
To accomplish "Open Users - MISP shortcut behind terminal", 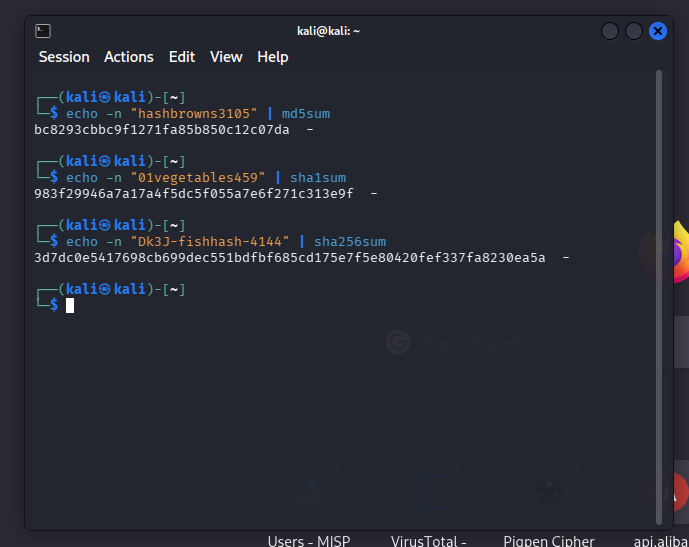I will [309, 540].
